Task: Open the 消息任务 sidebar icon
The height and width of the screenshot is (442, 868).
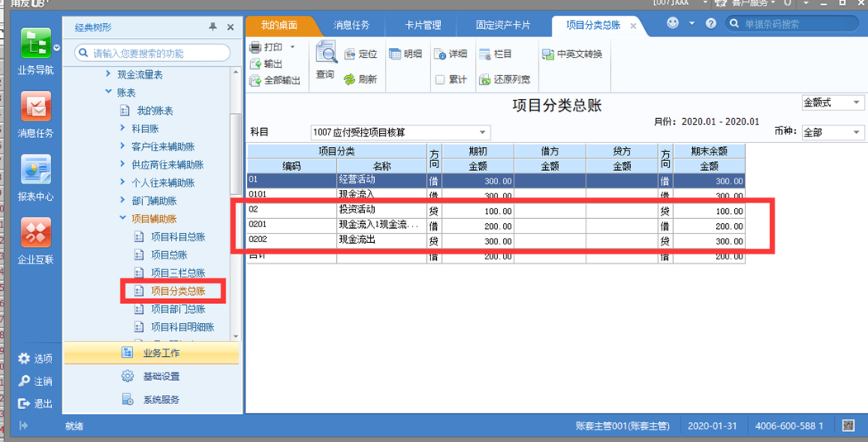Action: point(36,107)
